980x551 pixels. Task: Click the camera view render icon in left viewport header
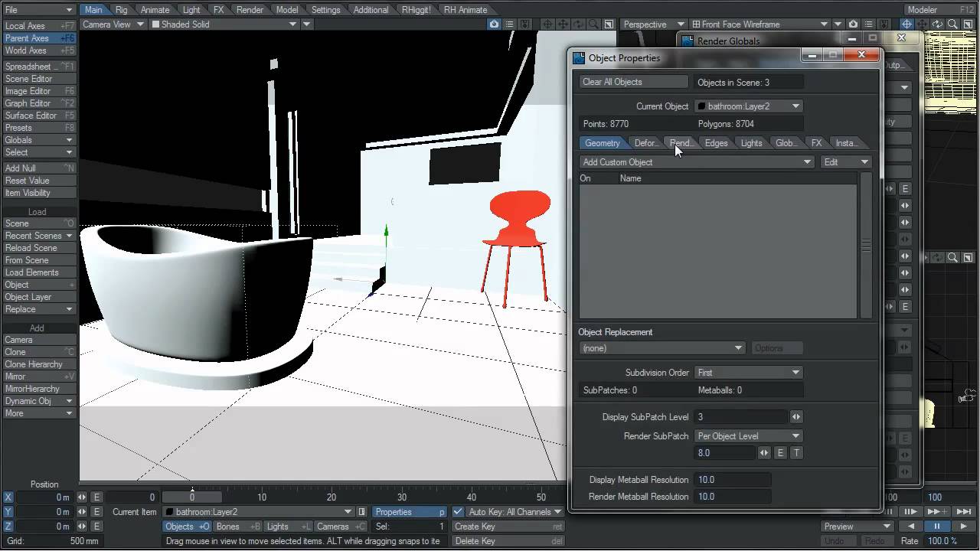(494, 24)
